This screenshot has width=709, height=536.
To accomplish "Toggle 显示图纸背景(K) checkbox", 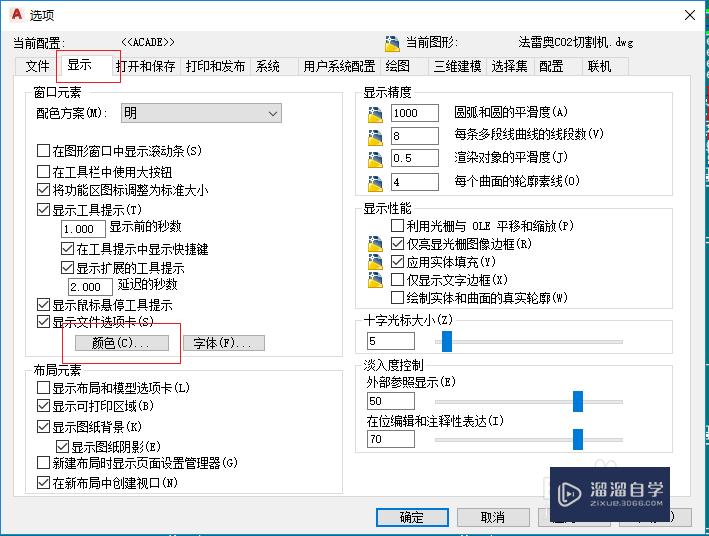I will [43, 427].
